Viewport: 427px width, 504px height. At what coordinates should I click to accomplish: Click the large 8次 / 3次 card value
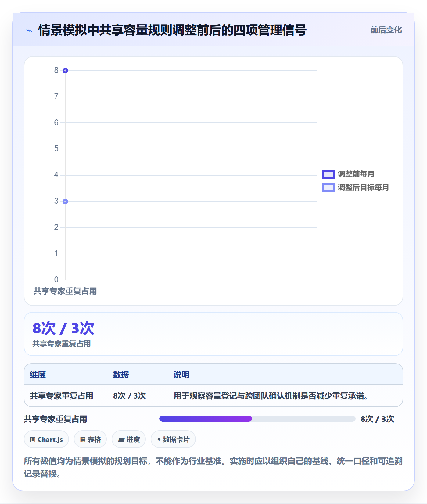pyautogui.click(x=63, y=328)
